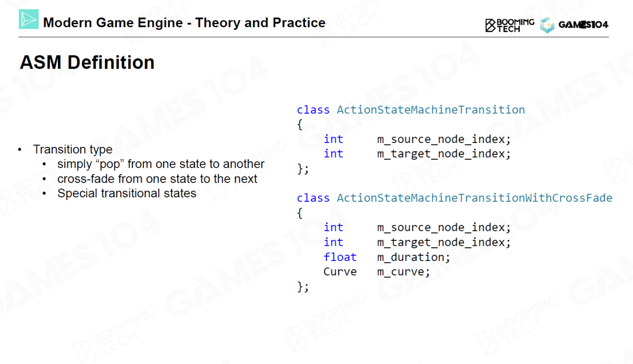Click m_target_node_index in the first class
Image resolution: width=633 pixels, height=364 pixels.
click(x=444, y=154)
